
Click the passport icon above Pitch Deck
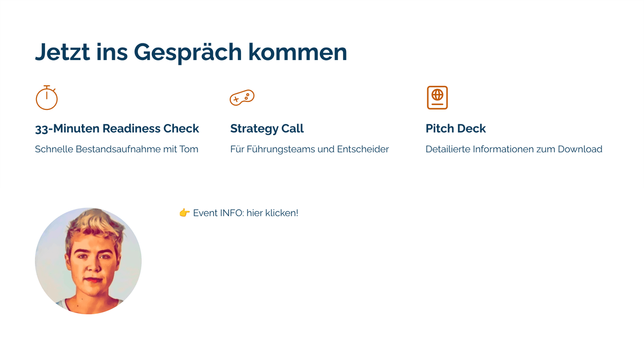point(437,98)
